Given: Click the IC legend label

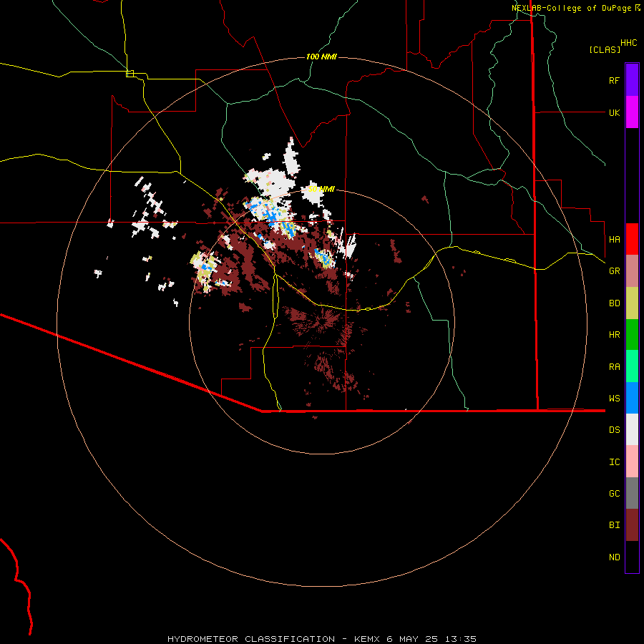Looking at the screenshot, I should click(614, 462).
